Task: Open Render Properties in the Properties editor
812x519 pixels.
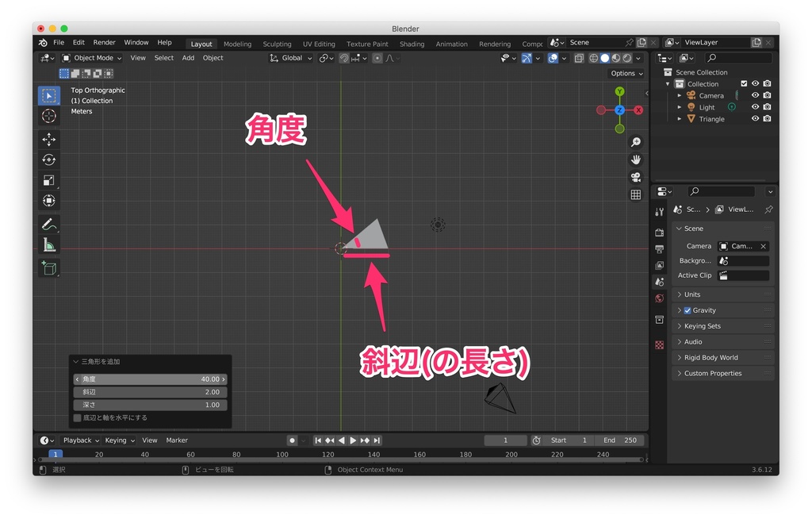Action: click(x=659, y=231)
